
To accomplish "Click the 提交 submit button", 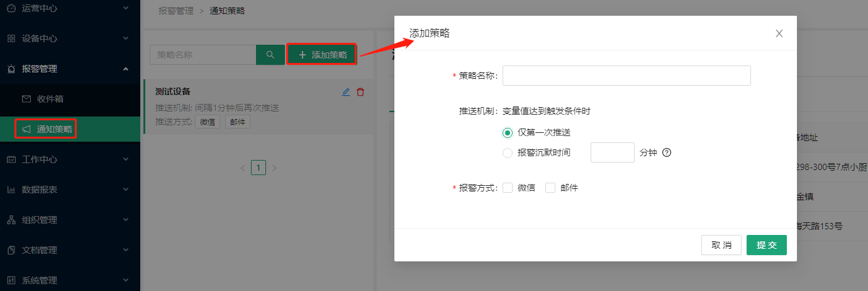I will [x=766, y=245].
